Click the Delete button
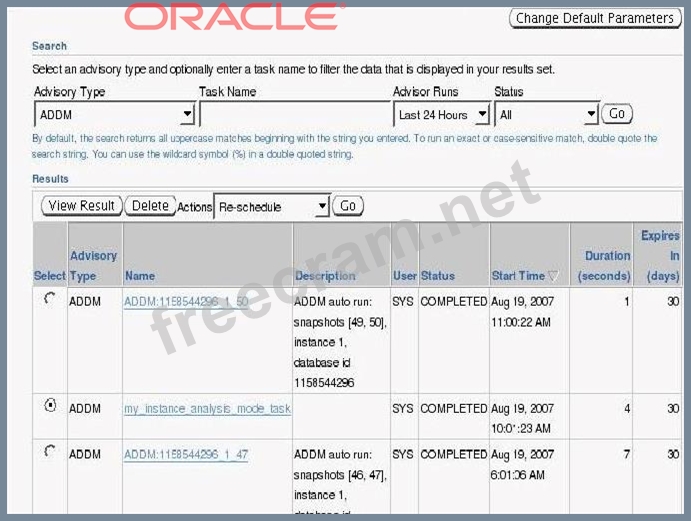The image size is (691, 521). point(150,206)
